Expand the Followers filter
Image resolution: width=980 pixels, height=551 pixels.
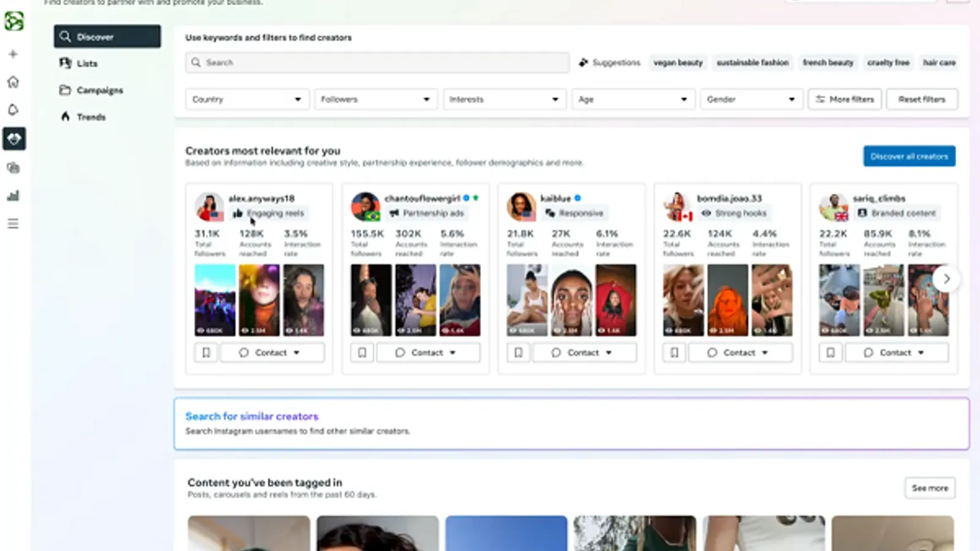pyautogui.click(x=375, y=99)
